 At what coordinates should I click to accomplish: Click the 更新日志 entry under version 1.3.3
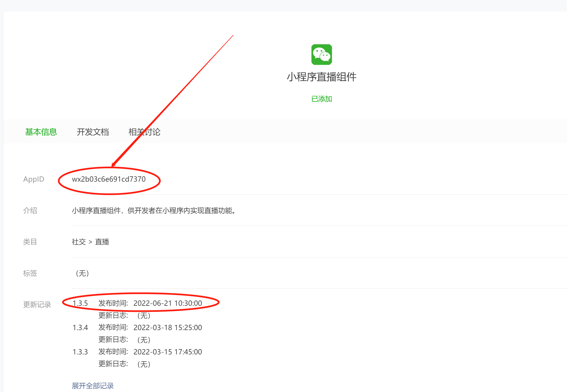[x=125, y=364]
